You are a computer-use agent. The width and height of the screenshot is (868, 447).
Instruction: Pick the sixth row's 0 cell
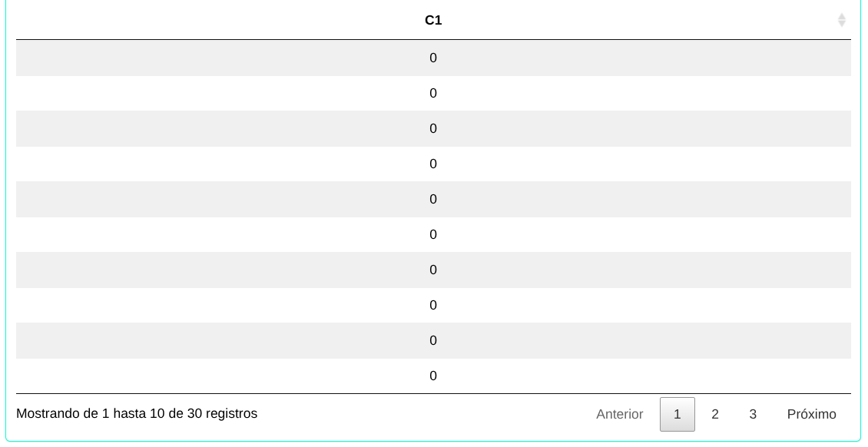coord(433,234)
